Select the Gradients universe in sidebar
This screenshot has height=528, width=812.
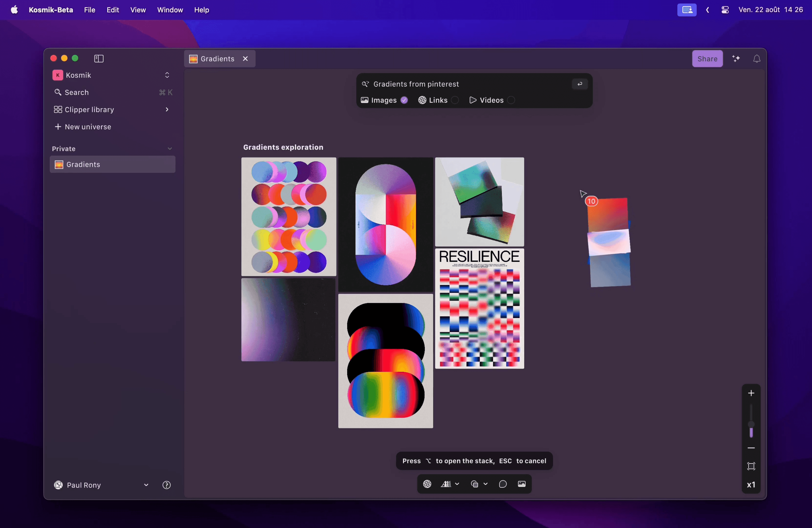113,165
